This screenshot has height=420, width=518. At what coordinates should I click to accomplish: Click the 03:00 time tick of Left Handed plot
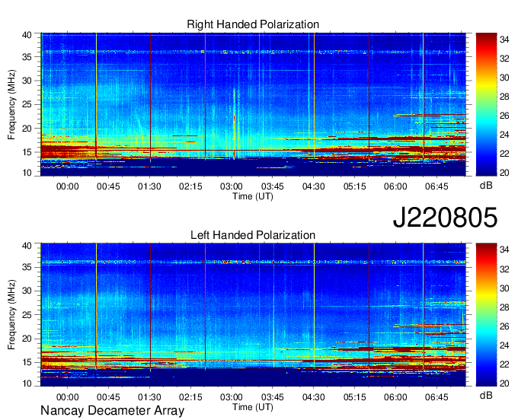click(232, 397)
